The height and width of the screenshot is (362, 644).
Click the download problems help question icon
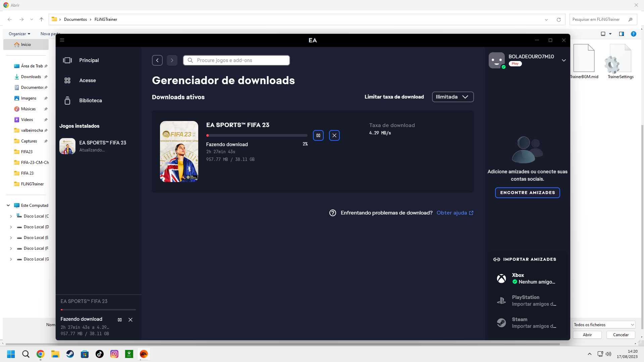pyautogui.click(x=333, y=213)
